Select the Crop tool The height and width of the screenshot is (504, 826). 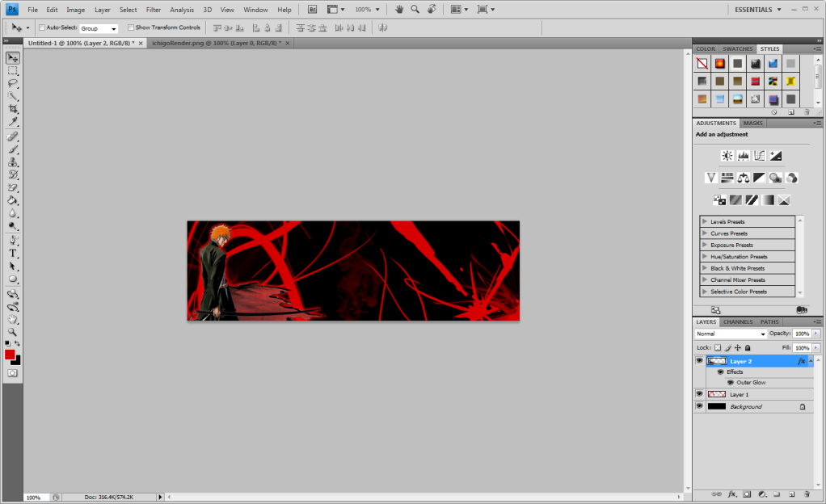13,108
